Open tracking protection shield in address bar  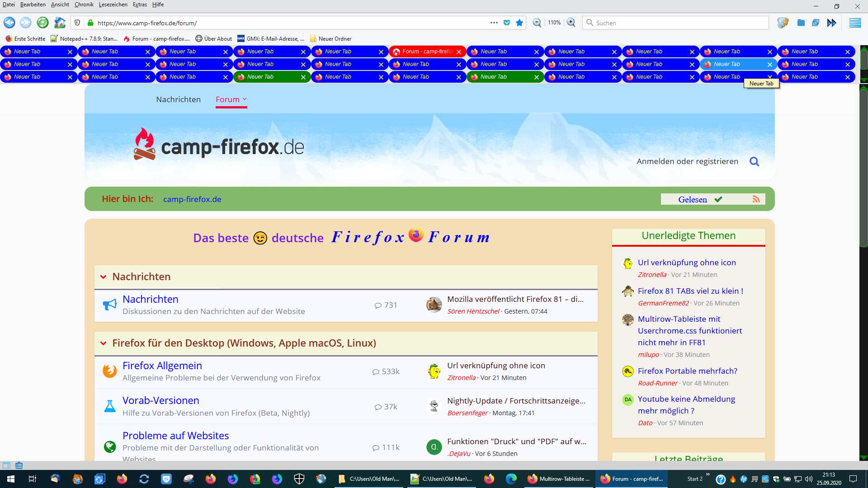(77, 23)
